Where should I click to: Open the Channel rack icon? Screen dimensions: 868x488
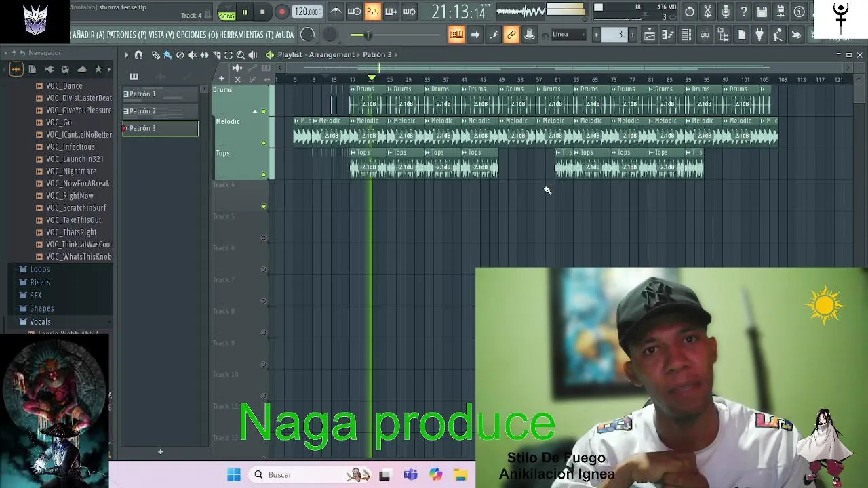(x=686, y=35)
